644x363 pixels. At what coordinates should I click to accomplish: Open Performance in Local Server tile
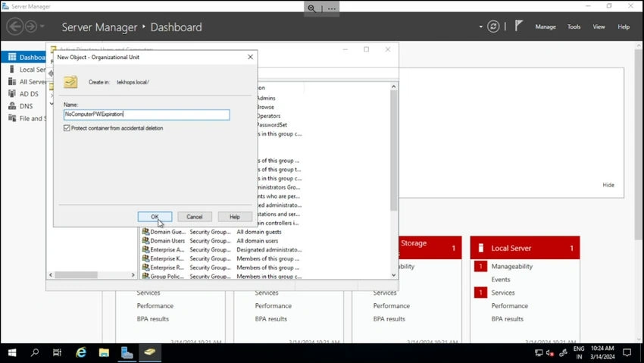[510, 305]
